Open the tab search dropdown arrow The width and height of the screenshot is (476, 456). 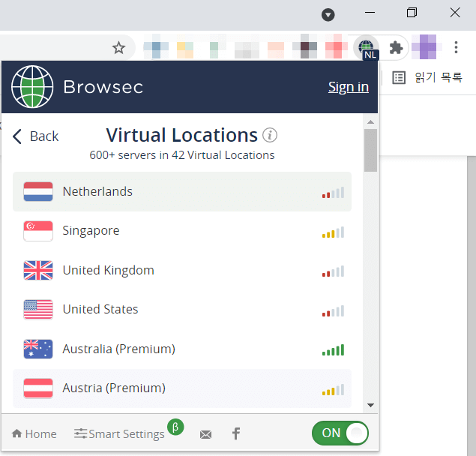point(328,14)
